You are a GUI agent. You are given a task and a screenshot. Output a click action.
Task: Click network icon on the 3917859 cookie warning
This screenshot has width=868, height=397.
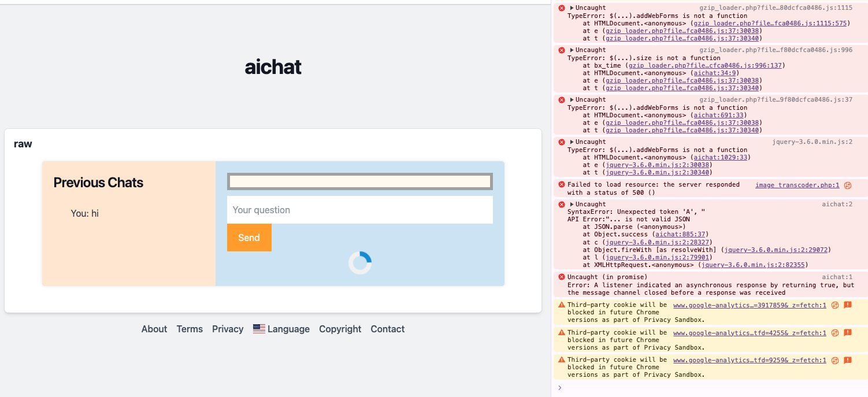[x=835, y=305]
